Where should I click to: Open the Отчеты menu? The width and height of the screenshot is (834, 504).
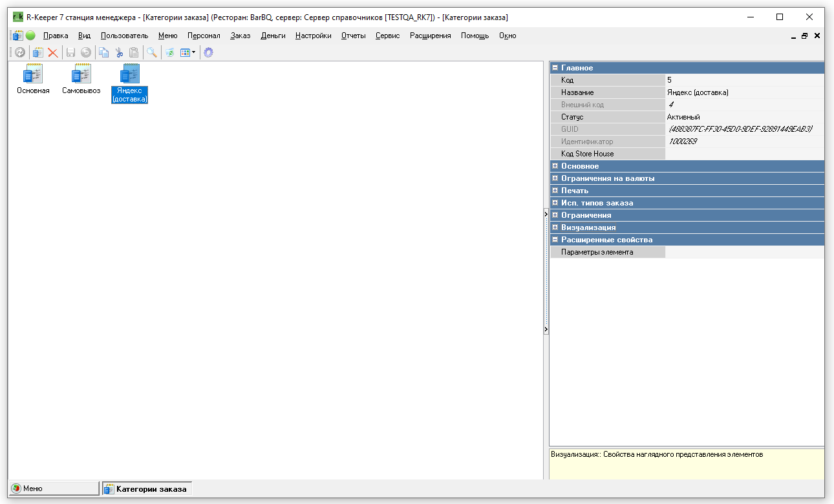[x=354, y=36]
